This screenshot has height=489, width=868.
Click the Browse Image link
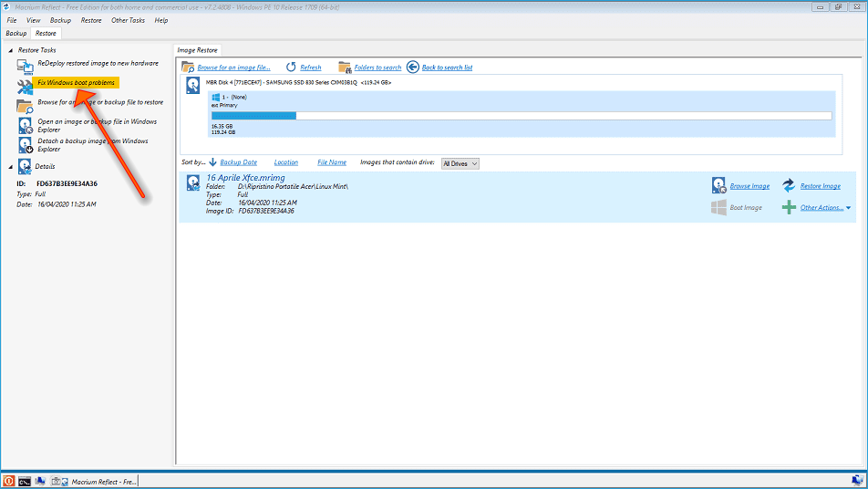(x=749, y=186)
